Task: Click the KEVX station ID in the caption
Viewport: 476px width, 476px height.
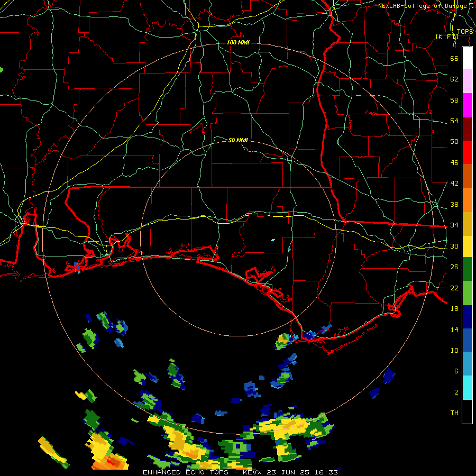Action: (252, 472)
